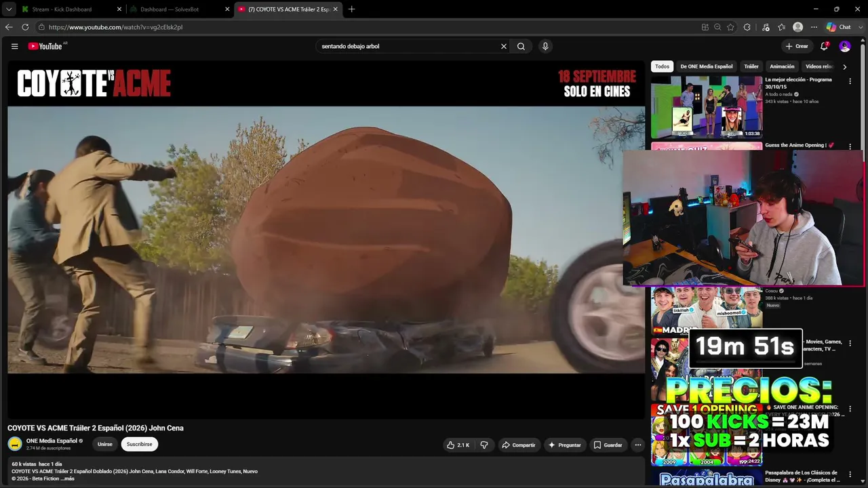Click the '60 k vistas hace 1 día' text
The width and height of the screenshot is (868, 488).
37,464
